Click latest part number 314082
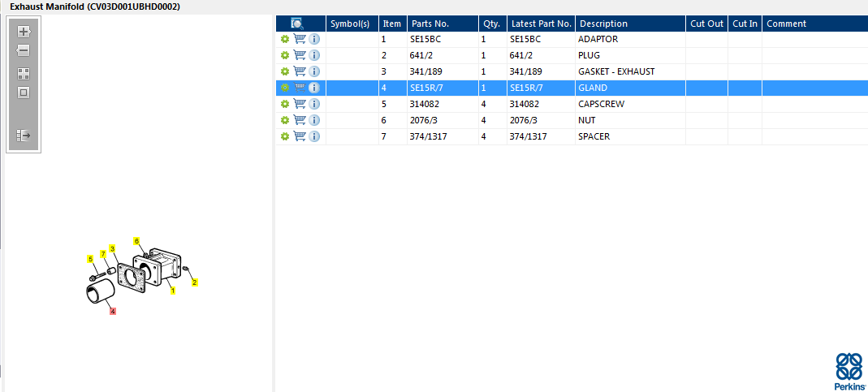This screenshot has height=392, width=868. pos(541,104)
